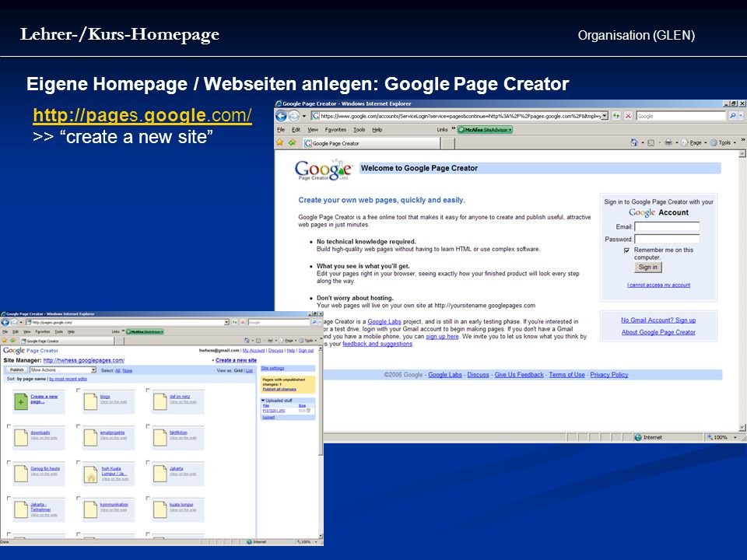Image resolution: width=747 pixels, height=560 pixels.
Task: Click the emailprojekte page icon
Action: (x=90, y=438)
